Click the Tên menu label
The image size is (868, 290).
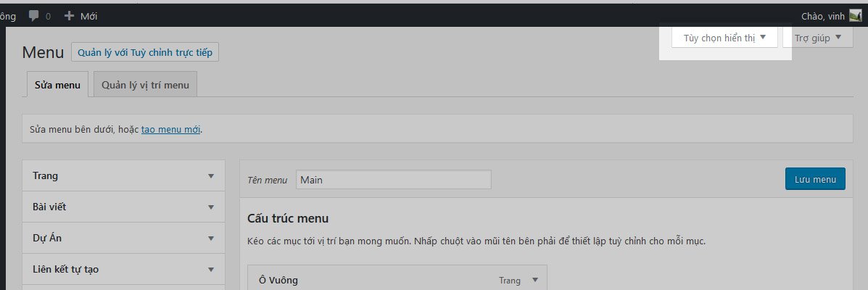point(268,180)
